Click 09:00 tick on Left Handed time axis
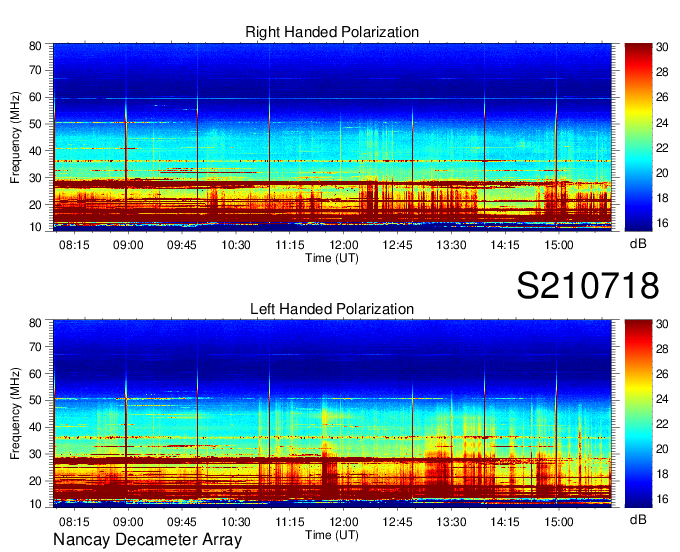This screenshot has width=680, height=552. [x=128, y=522]
